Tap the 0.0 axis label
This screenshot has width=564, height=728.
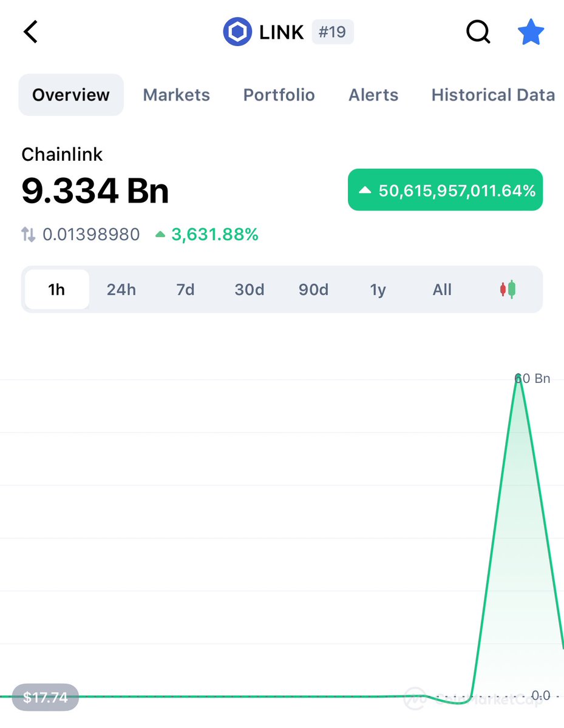(x=540, y=695)
